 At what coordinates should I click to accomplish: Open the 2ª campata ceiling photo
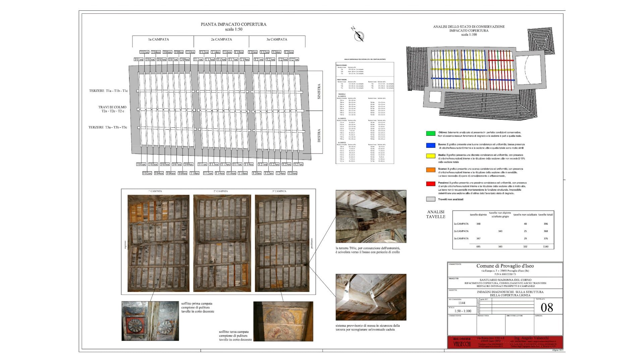(222, 243)
